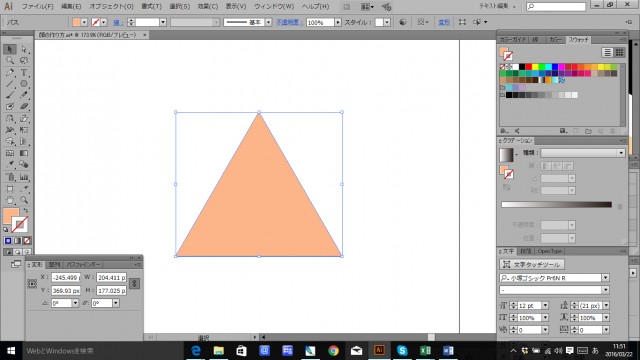Screen dimensions: 640x360
Task: Click the gradient slider bar
Action: click(x=556, y=204)
